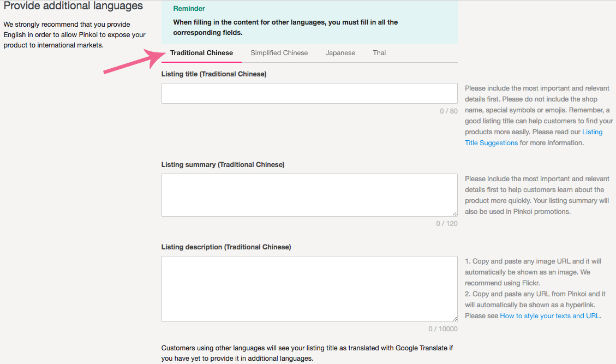The width and height of the screenshot is (616, 364).
Task: Select the Japanese language tab
Action: 340,53
